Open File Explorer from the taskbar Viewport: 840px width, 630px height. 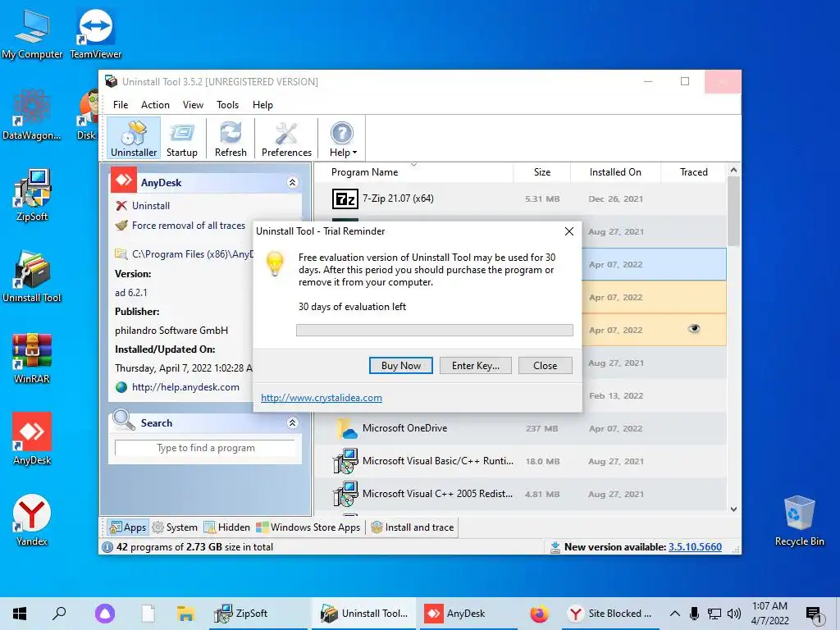click(185, 614)
